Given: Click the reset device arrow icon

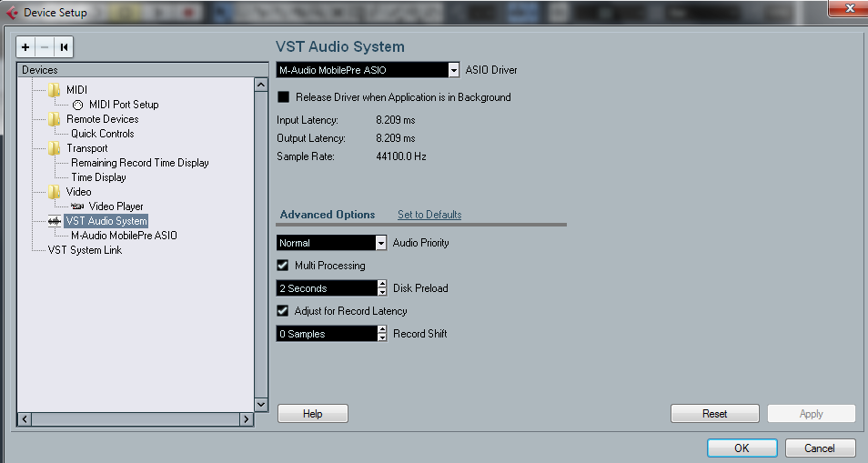Looking at the screenshot, I should [64, 47].
